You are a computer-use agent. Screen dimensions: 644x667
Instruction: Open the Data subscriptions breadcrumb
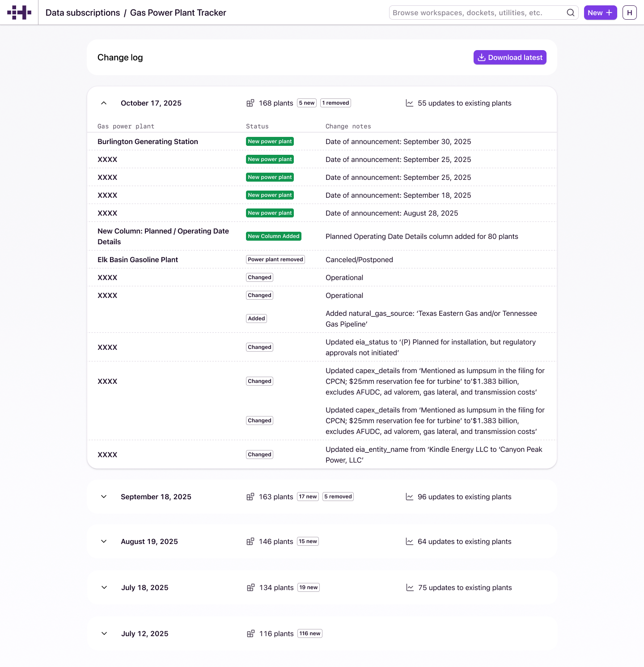click(x=82, y=13)
